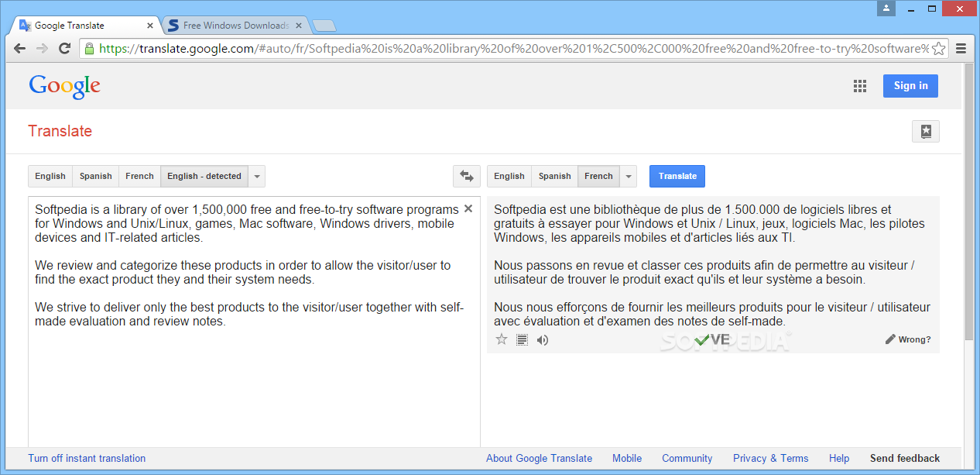The image size is (980, 475).
Task: Listen to the French translation speaker icon
Action: 543,339
